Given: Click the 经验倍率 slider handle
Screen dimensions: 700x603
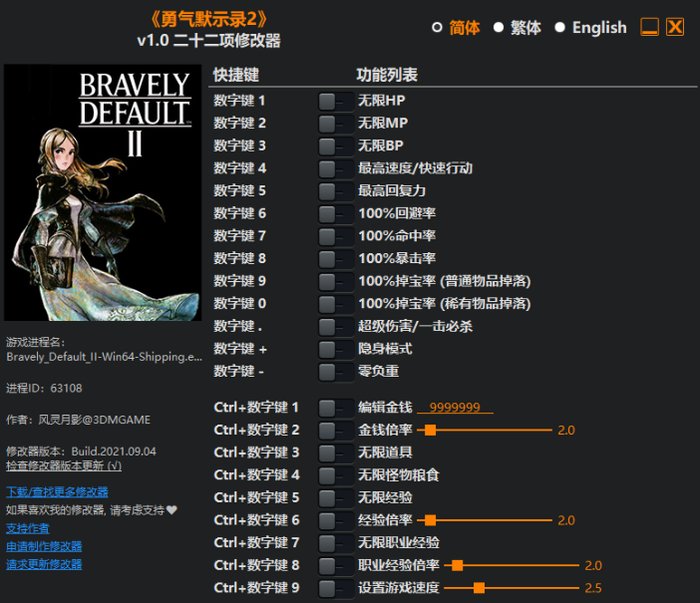Looking at the screenshot, I should [430, 520].
